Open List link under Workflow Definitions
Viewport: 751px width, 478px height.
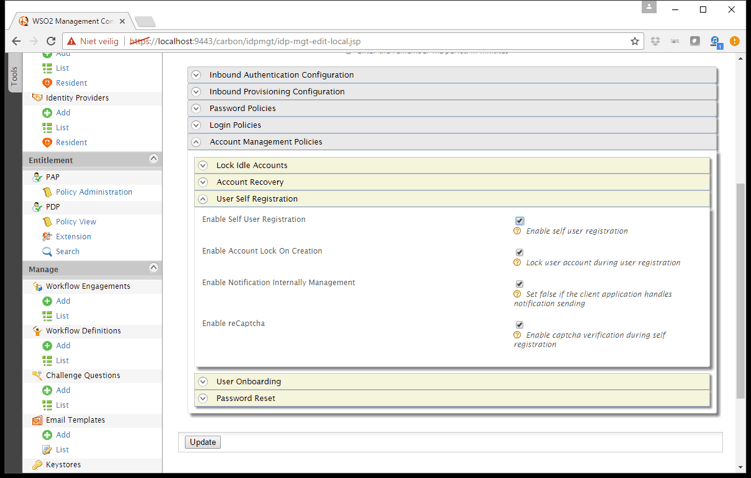pyautogui.click(x=62, y=360)
